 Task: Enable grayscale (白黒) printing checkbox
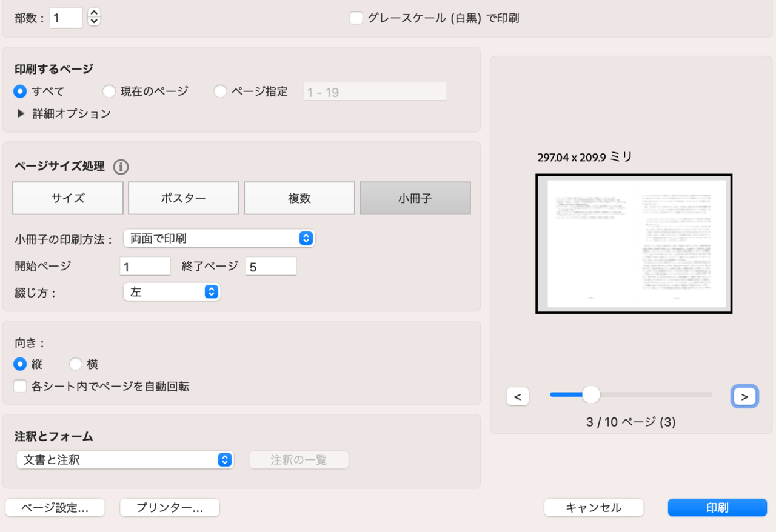[x=356, y=18]
